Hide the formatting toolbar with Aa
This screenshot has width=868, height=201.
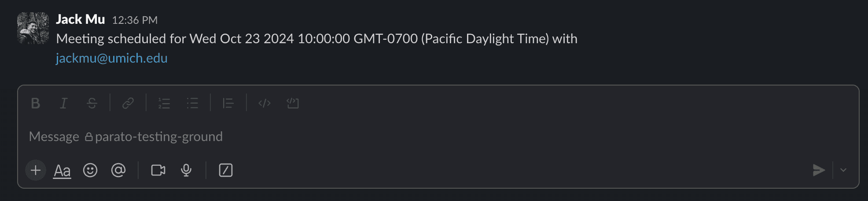[62, 171]
